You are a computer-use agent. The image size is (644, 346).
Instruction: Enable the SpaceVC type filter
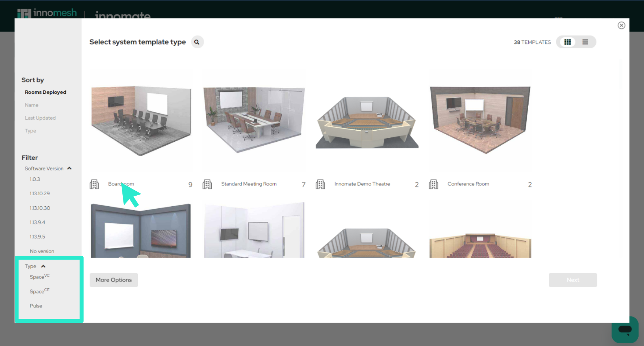[39, 277]
